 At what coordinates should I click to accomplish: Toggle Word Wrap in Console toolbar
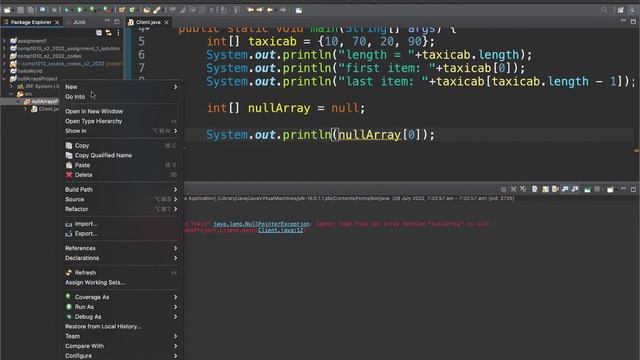[555, 189]
